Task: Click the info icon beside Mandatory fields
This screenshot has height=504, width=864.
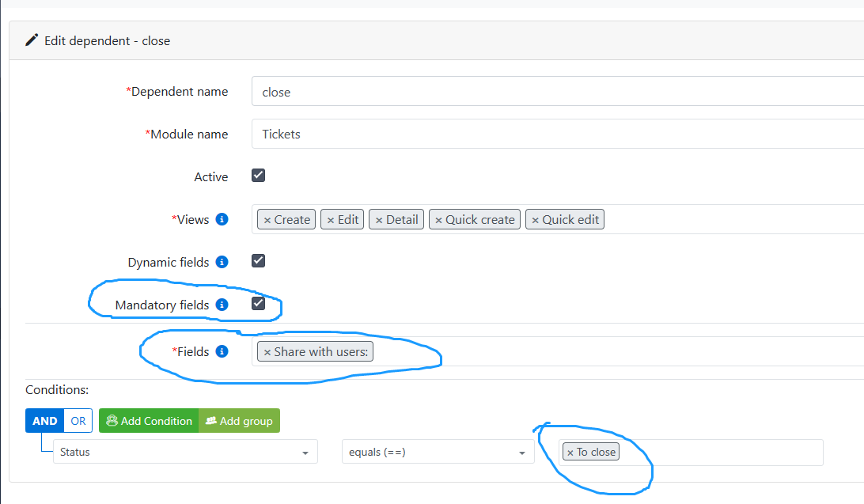Action: (222, 304)
